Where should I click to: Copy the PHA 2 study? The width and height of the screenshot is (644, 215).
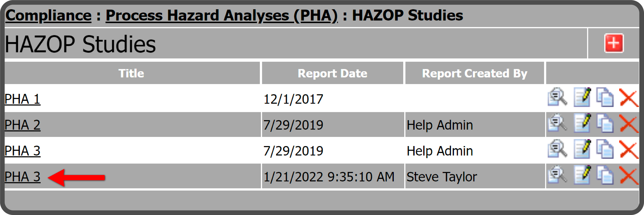(605, 123)
